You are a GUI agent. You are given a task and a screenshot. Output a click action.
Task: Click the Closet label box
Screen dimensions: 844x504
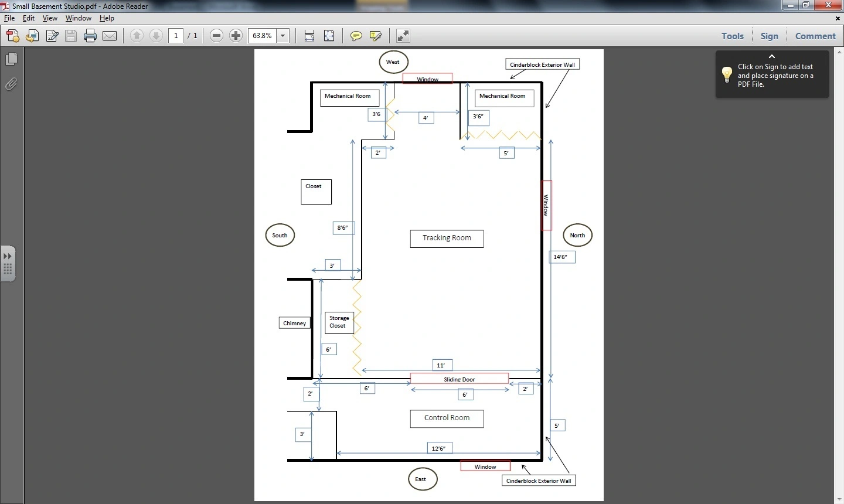click(316, 192)
